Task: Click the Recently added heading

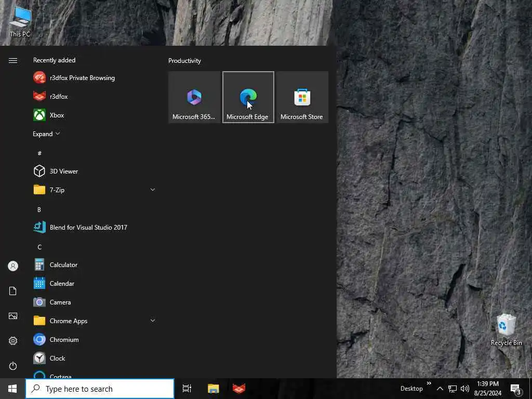Action: (x=54, y=60)
